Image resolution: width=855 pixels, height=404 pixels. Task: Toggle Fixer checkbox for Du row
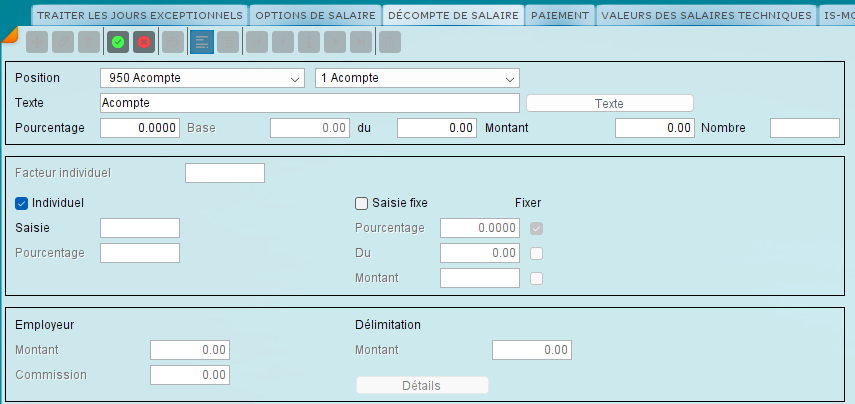click(537, 254)
